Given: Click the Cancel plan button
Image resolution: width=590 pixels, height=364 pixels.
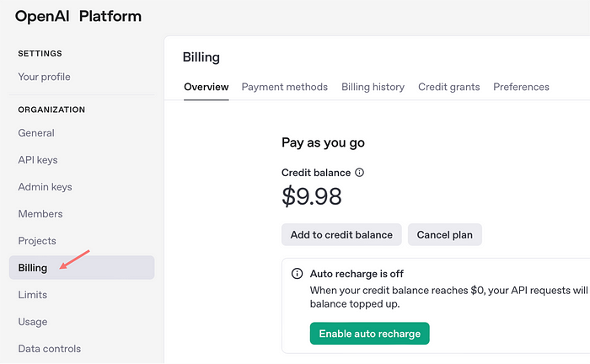Looking at the screenshot, I should click(x=445, y=234).
